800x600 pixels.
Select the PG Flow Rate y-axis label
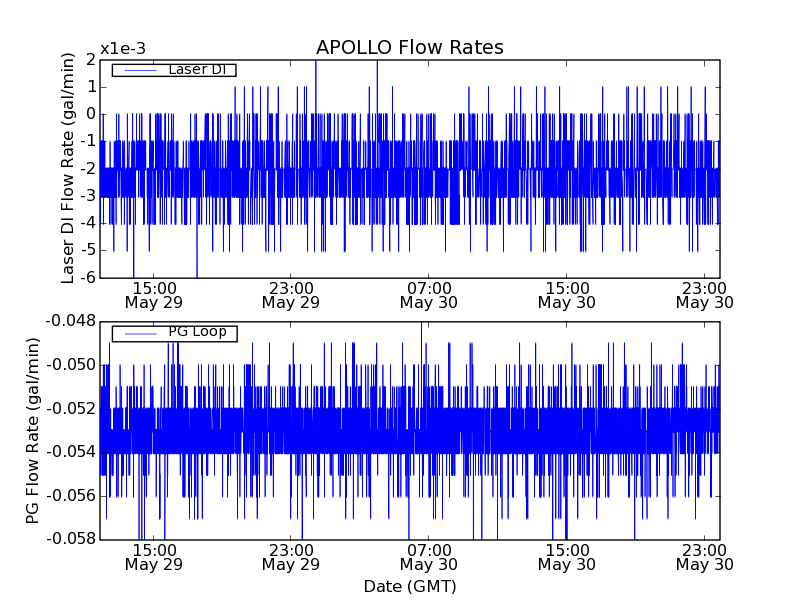point(34,430)
